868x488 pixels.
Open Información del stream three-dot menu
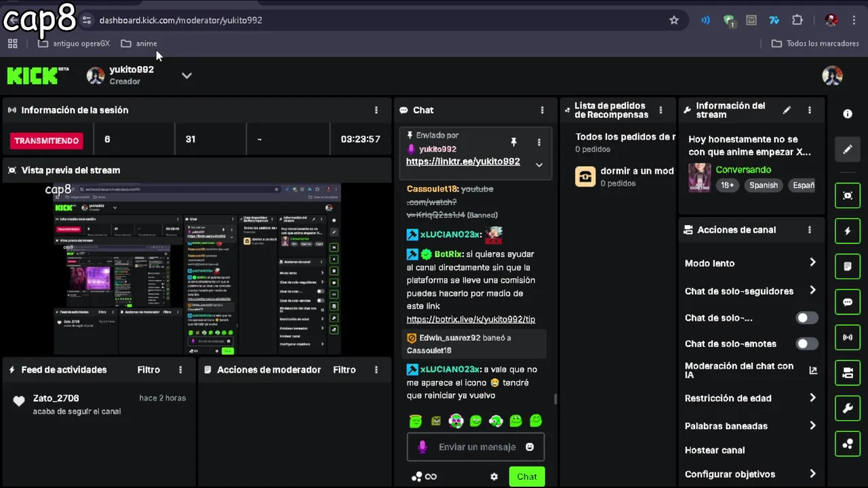coord(809,110)
